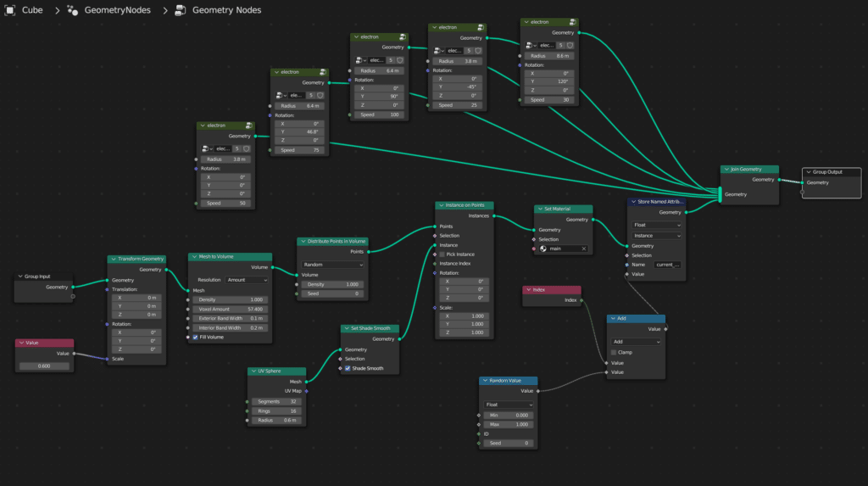Toggle the Fill Volume checkbox
The width and height of the screenshot is (868, 486).
tap(197, 337)
